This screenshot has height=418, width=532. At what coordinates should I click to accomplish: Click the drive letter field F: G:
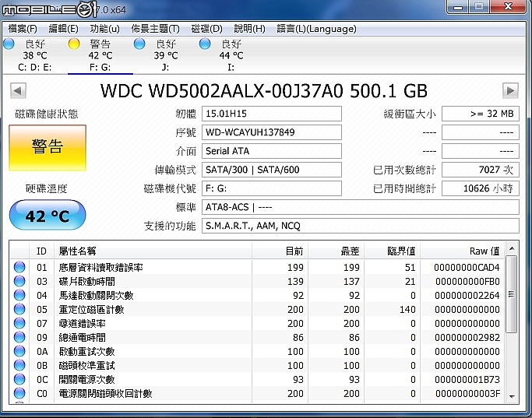point(272,188)
